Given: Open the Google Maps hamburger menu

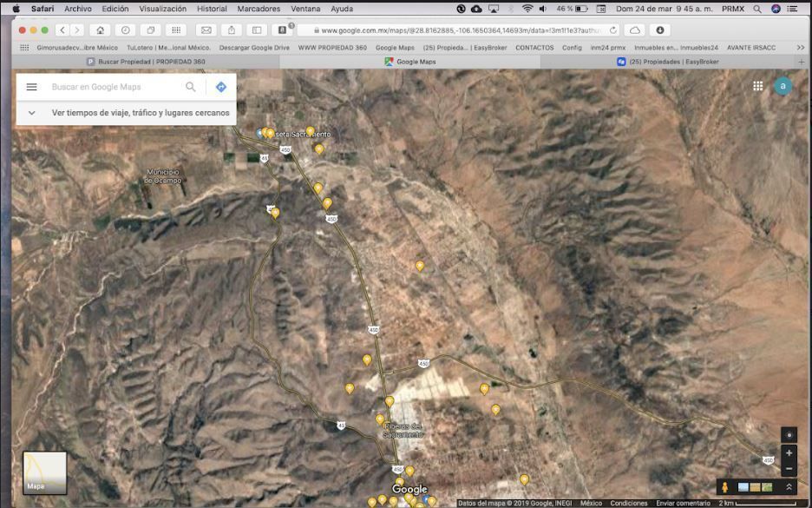Looking at the screenshot, I should click(x=32, y=87).
